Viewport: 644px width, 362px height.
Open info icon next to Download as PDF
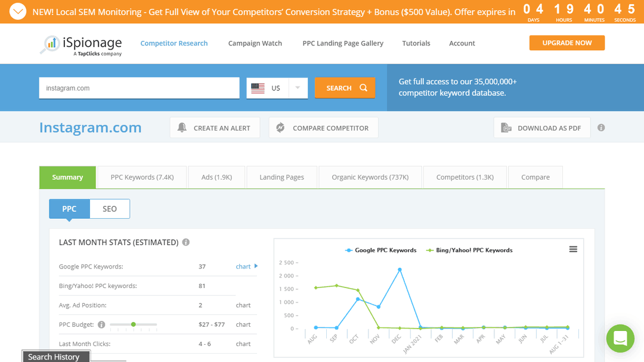tap(601, 128)
